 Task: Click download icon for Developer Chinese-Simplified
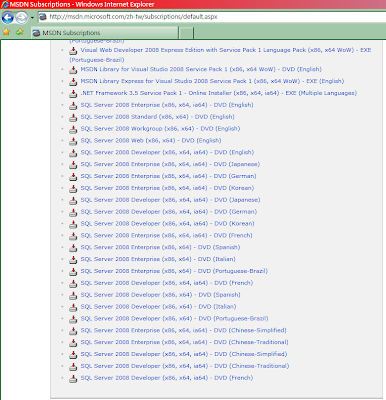(73, 355)
